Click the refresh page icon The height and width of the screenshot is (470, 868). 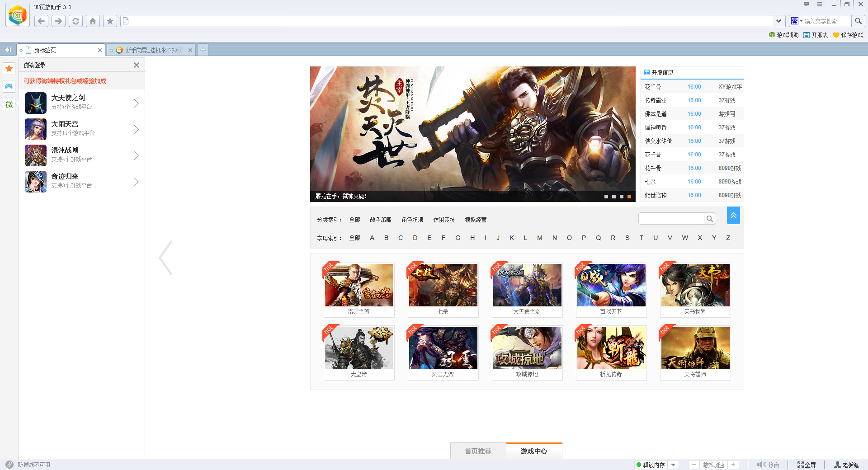[75, 21]
